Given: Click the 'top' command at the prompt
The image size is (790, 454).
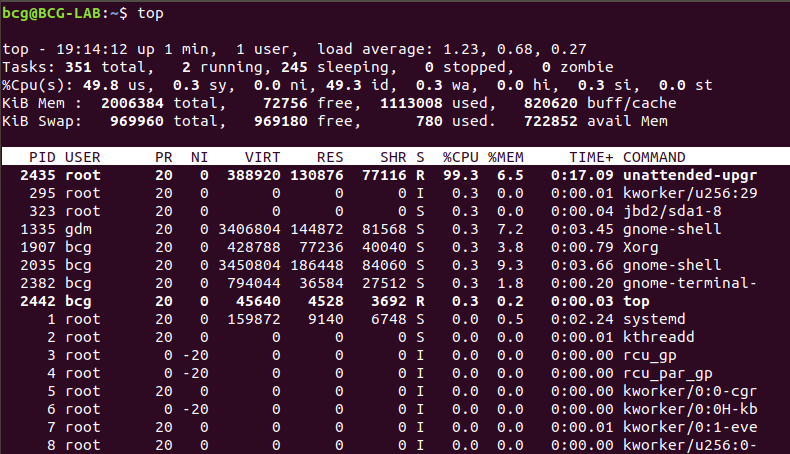Looking at the screenshot, I should click(151, 13).
